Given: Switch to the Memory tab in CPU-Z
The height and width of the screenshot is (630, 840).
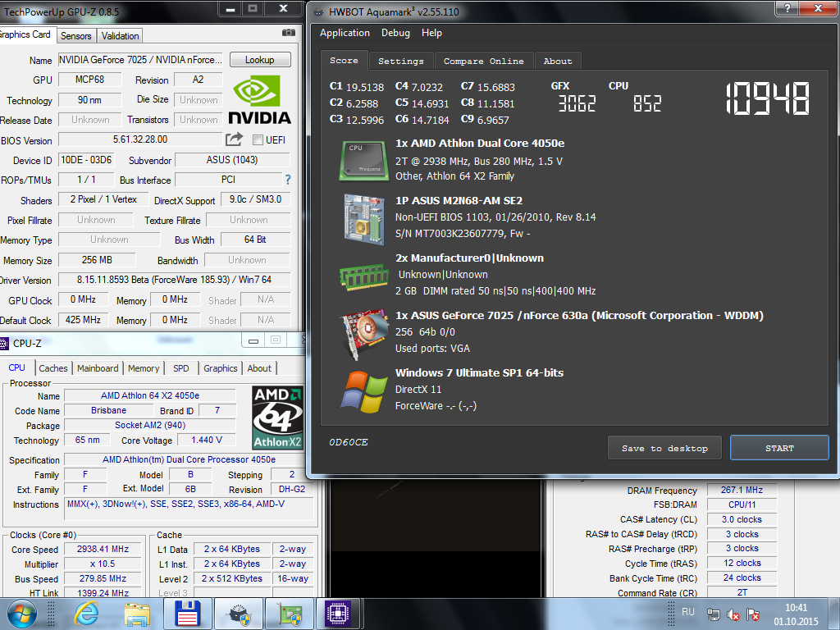Looking at the screenshot, I should [143, 368].
